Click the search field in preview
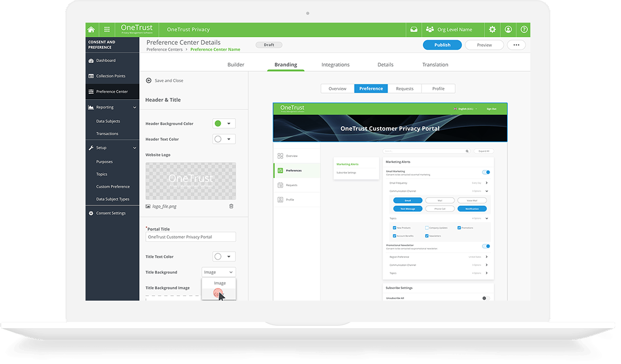The image size is (621, 364). (x=426, y=151)
